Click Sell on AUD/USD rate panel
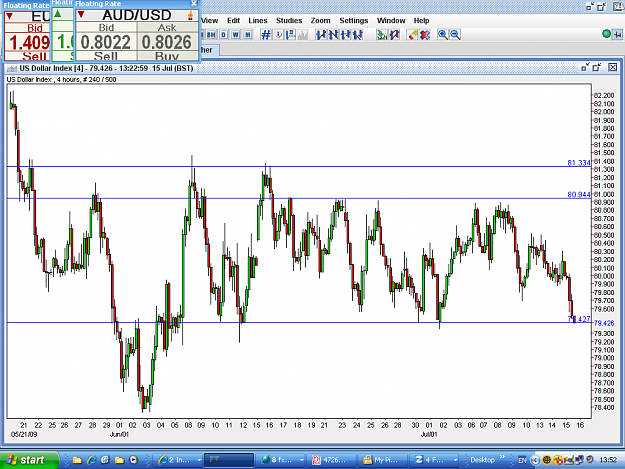The image size is (625, 469). 106,56
